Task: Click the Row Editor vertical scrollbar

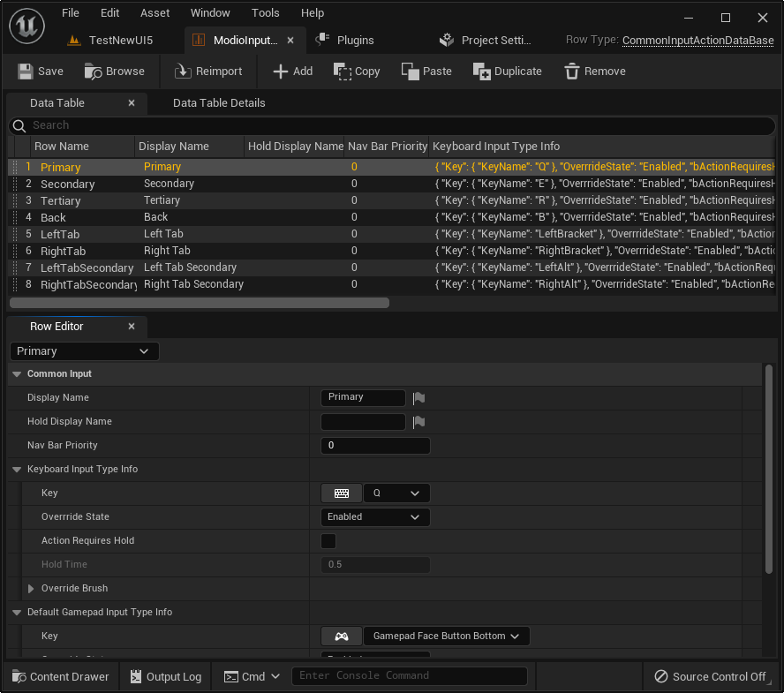Action: point(769,470)
